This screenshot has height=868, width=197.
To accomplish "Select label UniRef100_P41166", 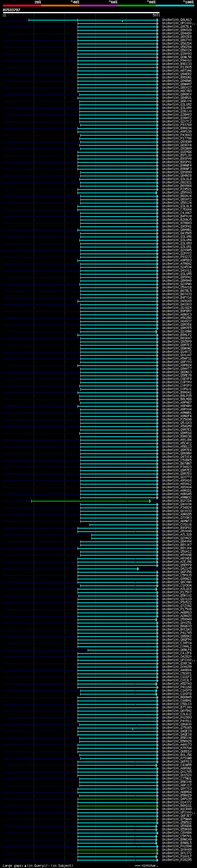I will point(176,687).
